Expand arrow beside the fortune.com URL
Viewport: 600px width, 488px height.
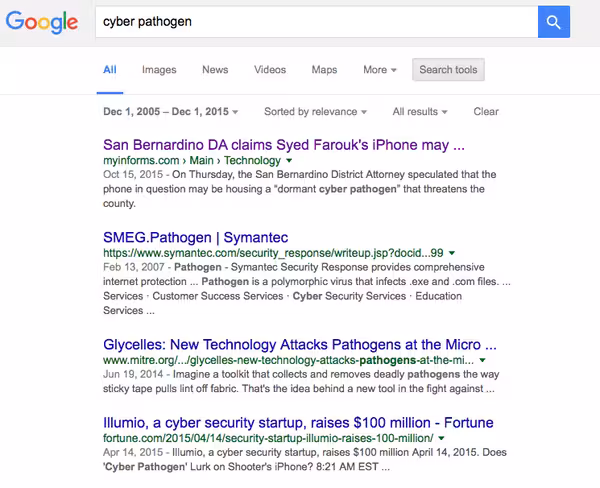click(x=442, y=438)
